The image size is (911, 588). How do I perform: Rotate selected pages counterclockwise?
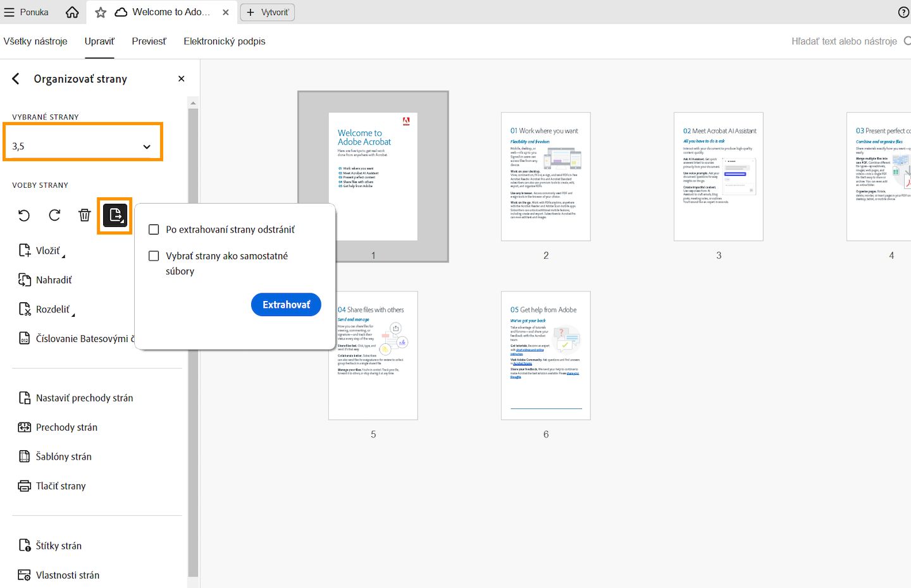23,215
